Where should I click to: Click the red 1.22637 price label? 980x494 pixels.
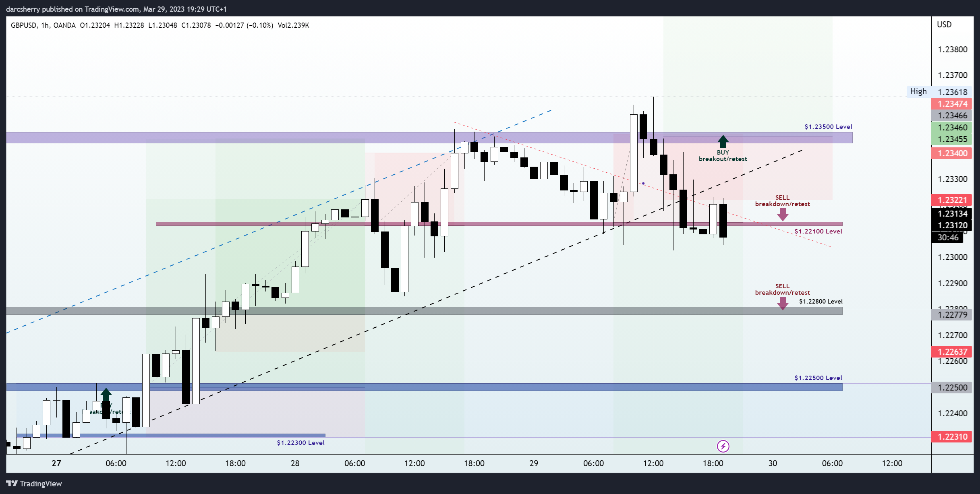pos(952,351)
